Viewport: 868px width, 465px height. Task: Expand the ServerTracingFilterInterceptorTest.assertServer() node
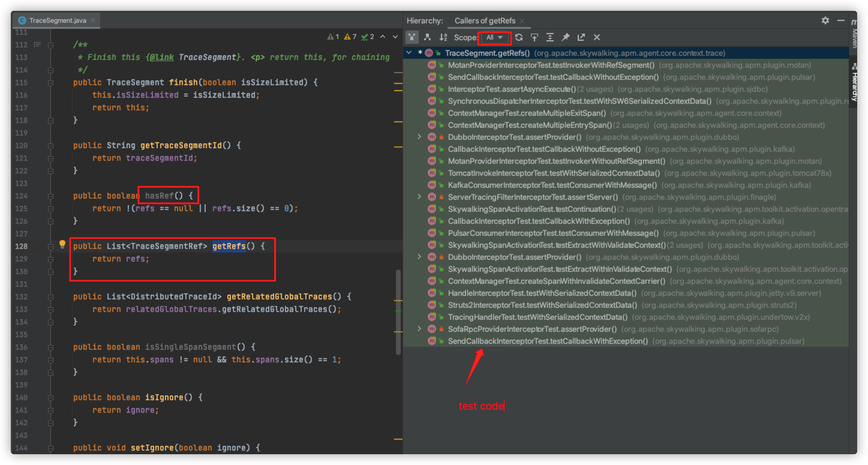(x=419, y=196)
